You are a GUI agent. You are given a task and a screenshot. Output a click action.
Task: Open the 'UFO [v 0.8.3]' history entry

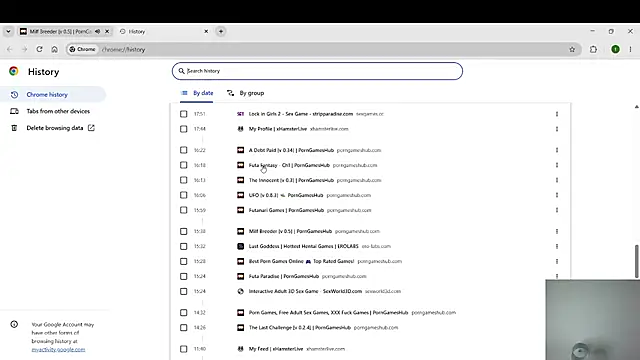tap(286, 195)
